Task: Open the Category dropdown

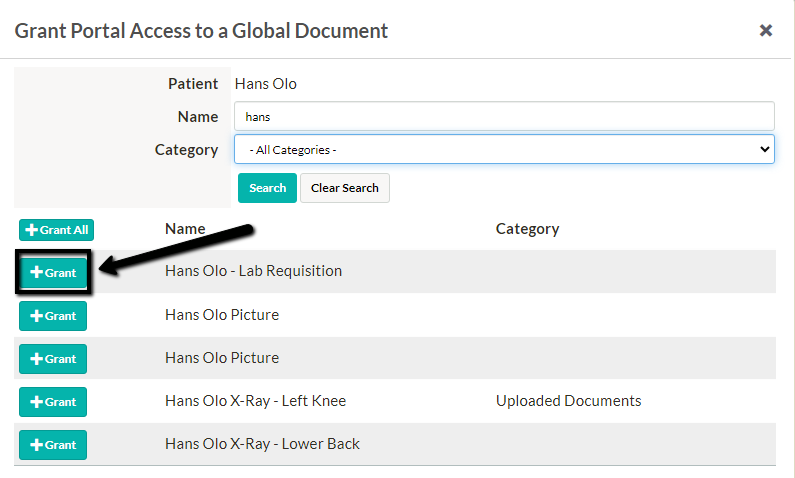Action: pyautogui.click(x=504, y=150)
